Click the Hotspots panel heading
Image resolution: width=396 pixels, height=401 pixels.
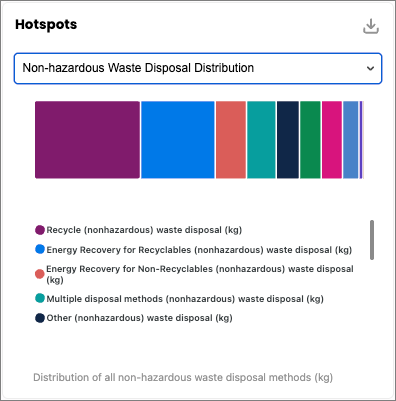[46, 24]
